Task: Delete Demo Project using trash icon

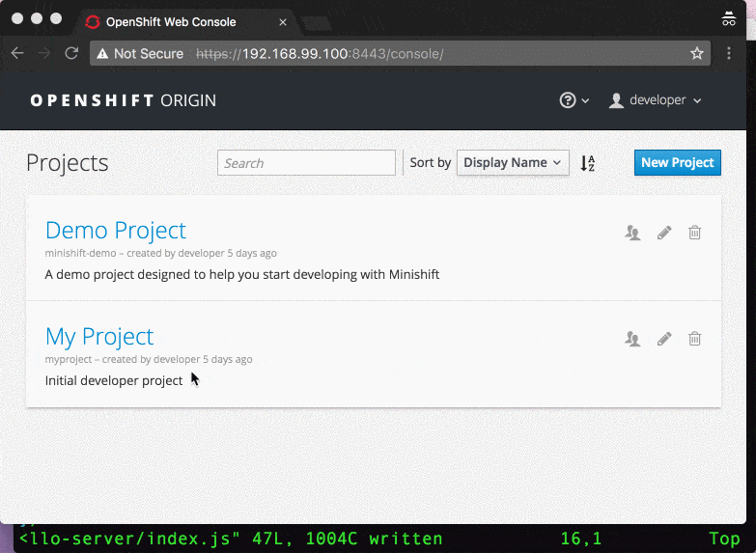Action: tap(695, 233)
